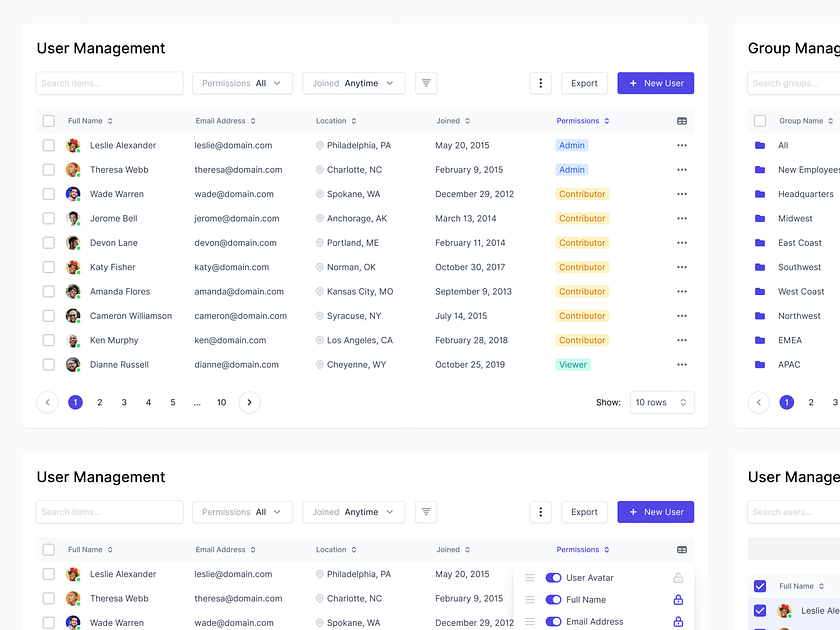Click the drag handle beside Email Address
The width and height of the screenshot is (840, 630).
click(528, 620)
